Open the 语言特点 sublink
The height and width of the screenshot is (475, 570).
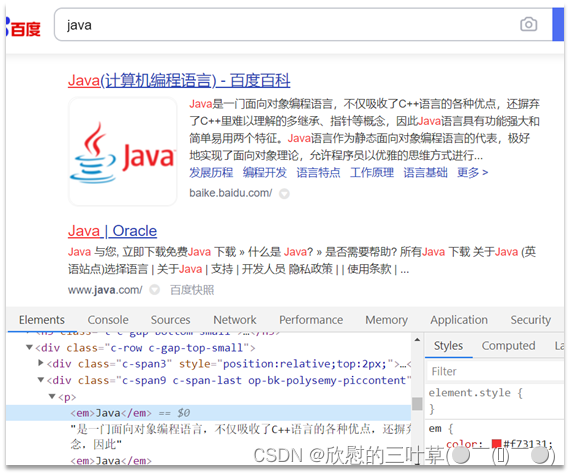[x=318, y=172]
